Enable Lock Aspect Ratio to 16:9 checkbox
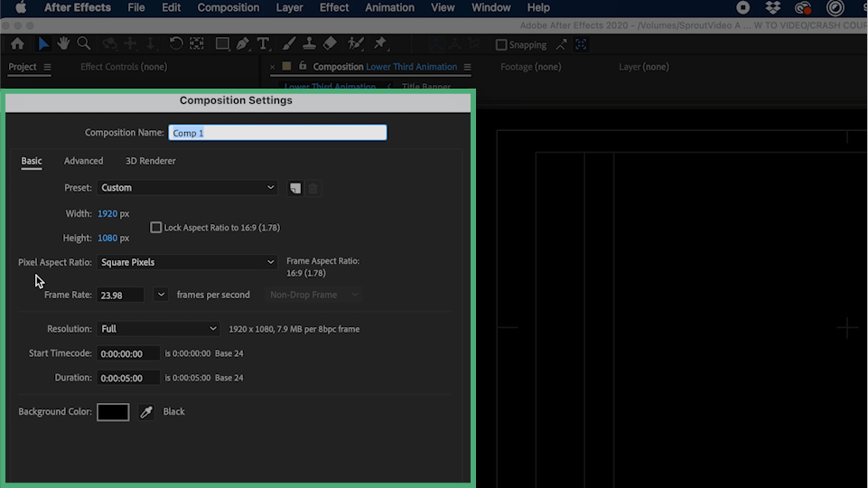This screenshot has height=488, width=868. point(156,228)
